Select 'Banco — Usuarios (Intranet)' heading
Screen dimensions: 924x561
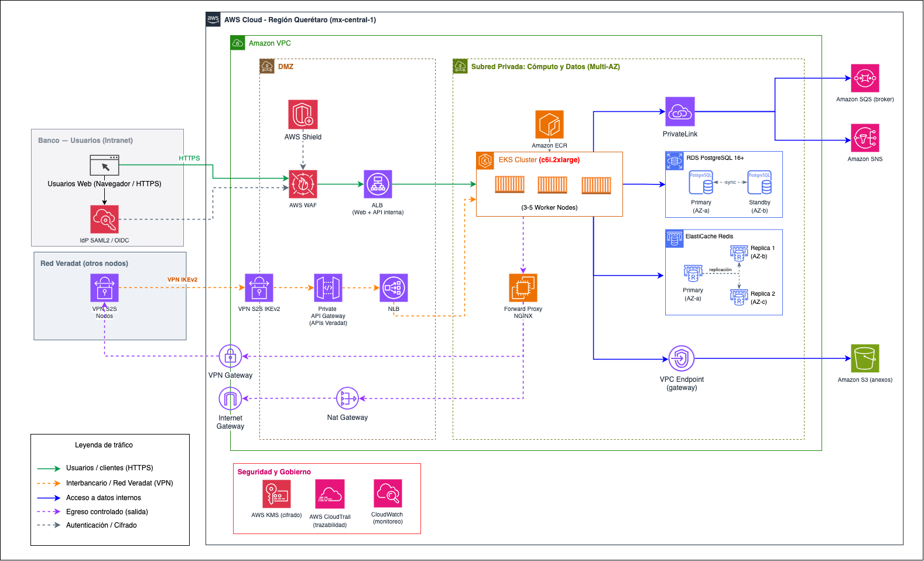pos(85,141)
